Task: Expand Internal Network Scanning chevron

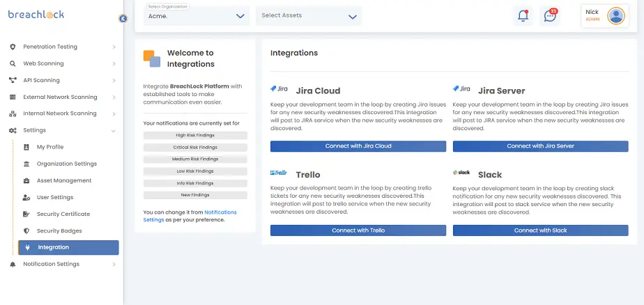Action: click(114, 114)
